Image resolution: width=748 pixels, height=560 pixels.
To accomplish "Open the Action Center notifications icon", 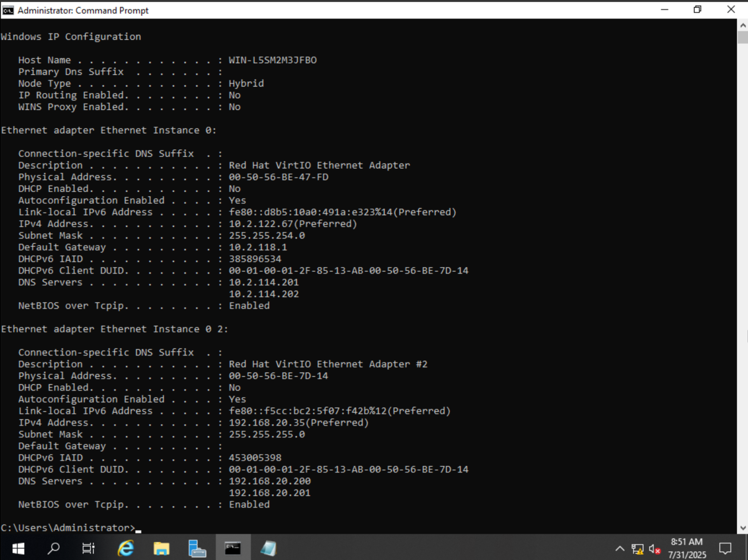I will pyautogui.click(x=725, y=548).
